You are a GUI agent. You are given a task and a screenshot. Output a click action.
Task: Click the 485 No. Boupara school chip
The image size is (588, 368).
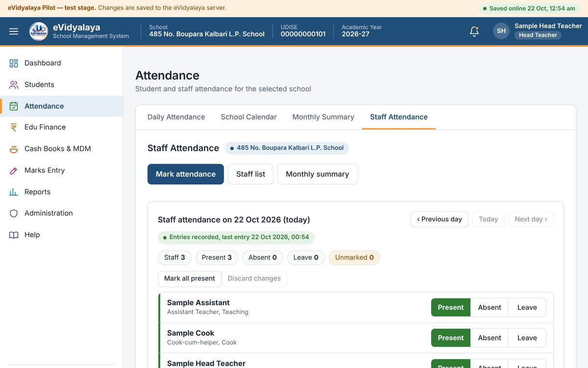[x=287, y=148]
